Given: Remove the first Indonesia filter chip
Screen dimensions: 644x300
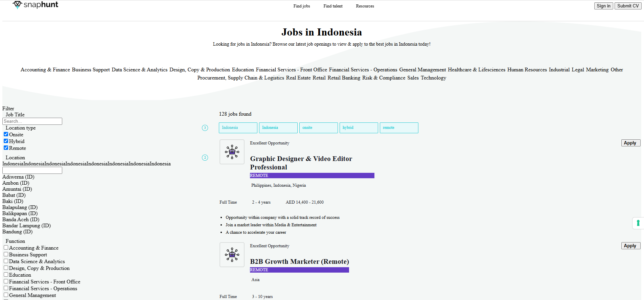Looking at the screenshot, I should tap(238, 128).
